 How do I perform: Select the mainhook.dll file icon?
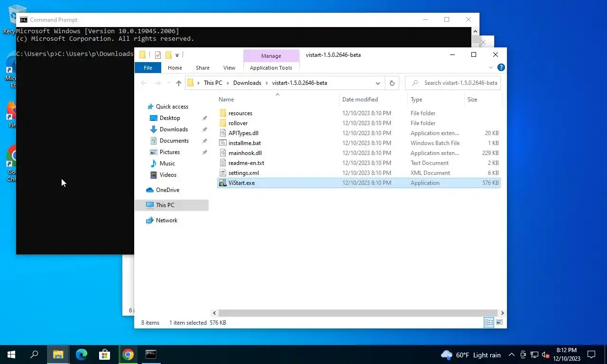223,153
